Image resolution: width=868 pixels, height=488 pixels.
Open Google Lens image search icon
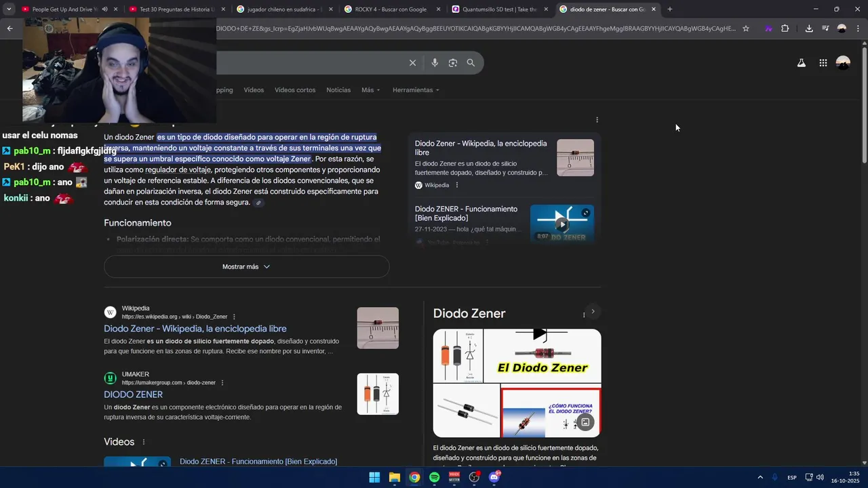[x=453, y=63]
